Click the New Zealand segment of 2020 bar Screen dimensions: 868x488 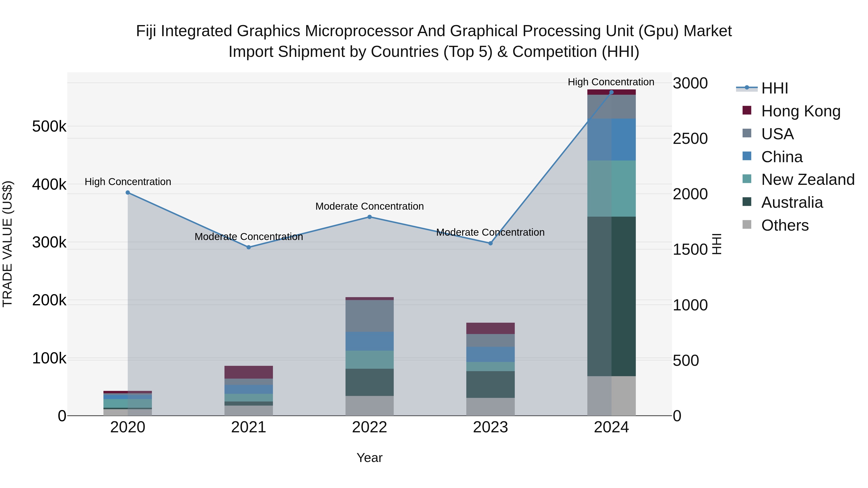[128, 403]
